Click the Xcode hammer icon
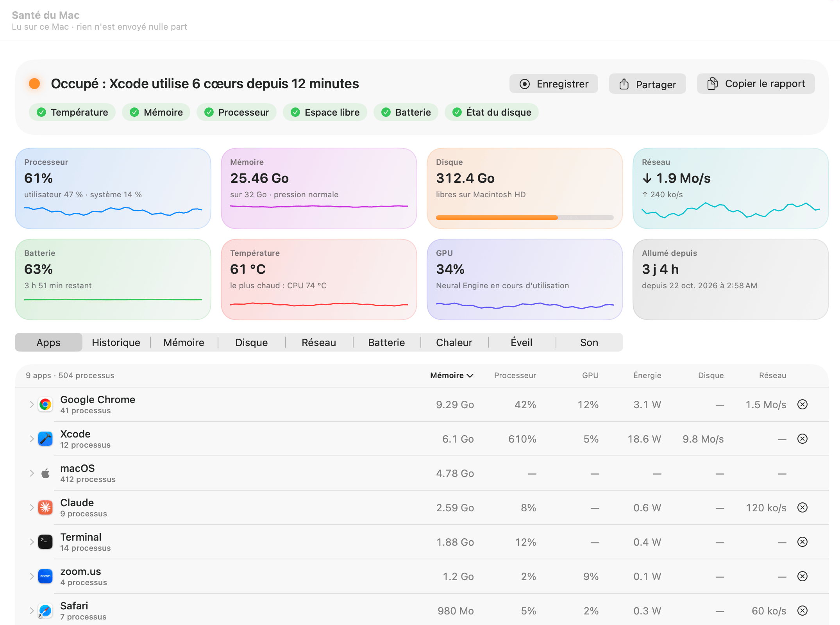The height and width of the screenshot is (625, 840). point(45,439)
